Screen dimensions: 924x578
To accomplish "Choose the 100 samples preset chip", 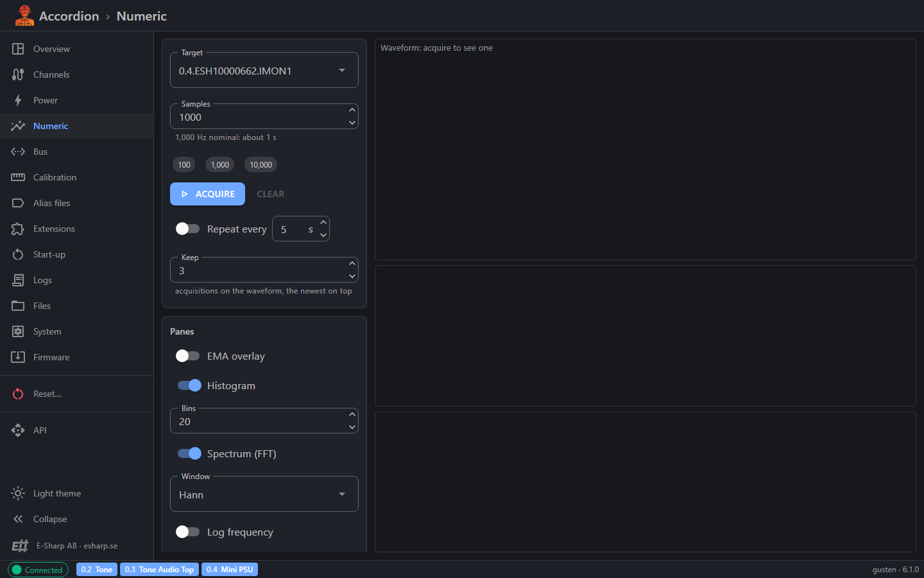I will tap(184, 165).
